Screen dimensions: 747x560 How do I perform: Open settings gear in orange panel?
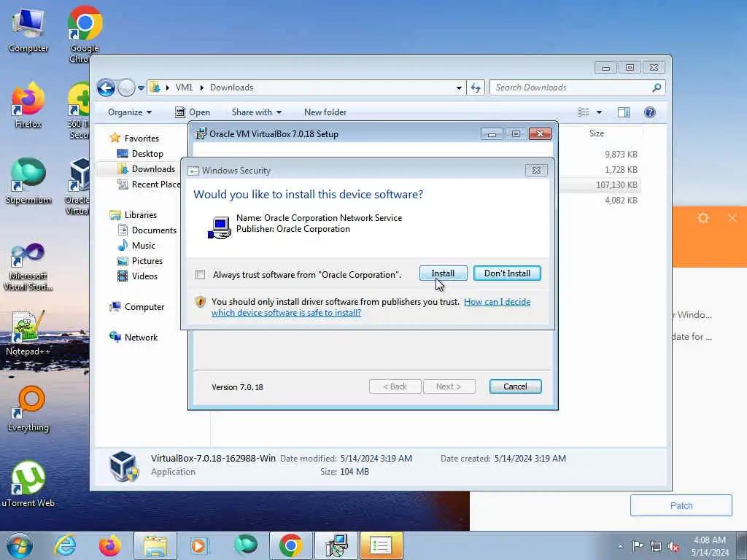coord(703,218)
